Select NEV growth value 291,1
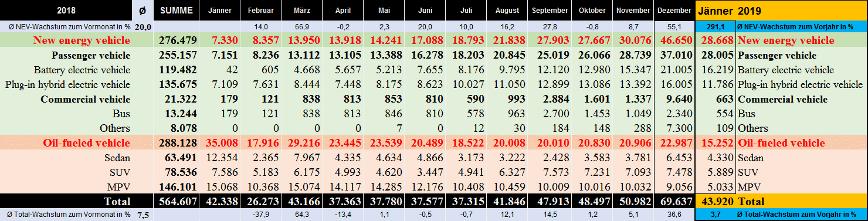Image resolution: width=868 pixels, height=221 pixels. [x=715, y=27]
